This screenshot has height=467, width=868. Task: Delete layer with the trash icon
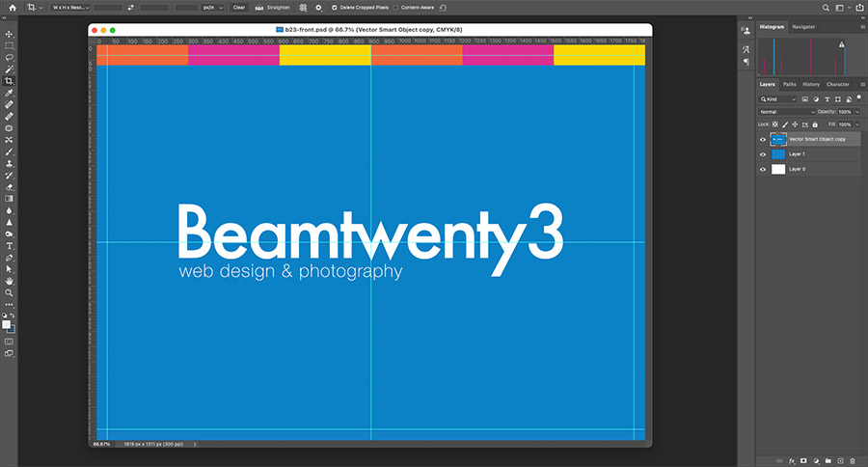pyautogui.click(x=853, y=461)
